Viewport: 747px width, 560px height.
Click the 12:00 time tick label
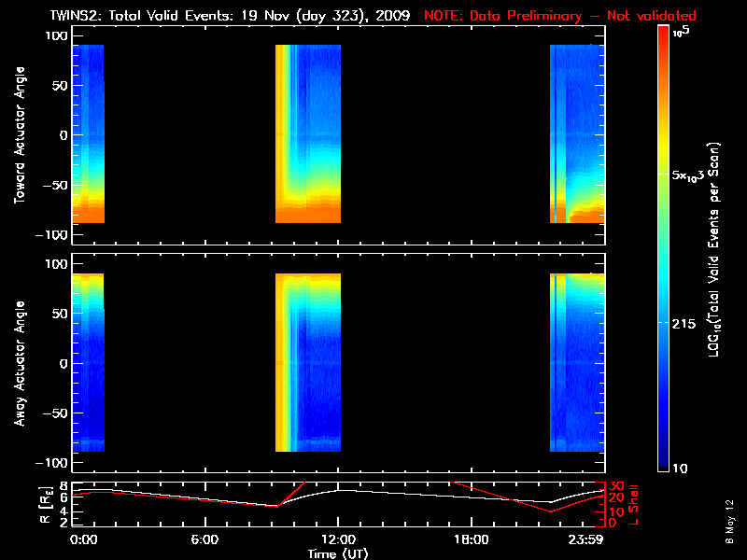(337, 539)
